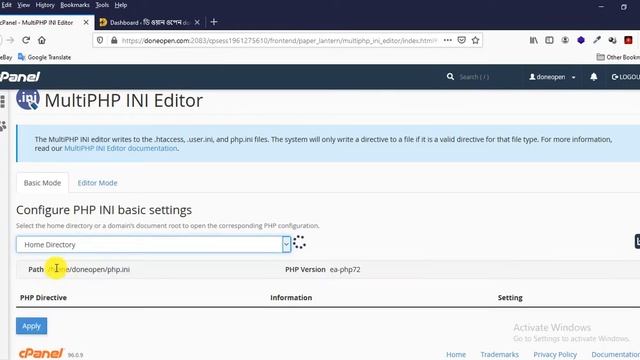
Task: Open the doneopen user dropdown
Action: pyautogui.click(x=552, y=77)
